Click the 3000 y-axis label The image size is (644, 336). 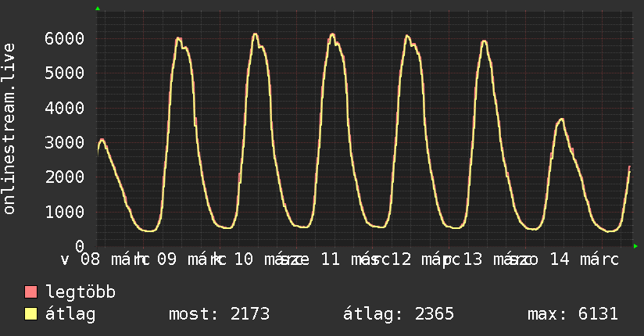(x=65, y=142)
